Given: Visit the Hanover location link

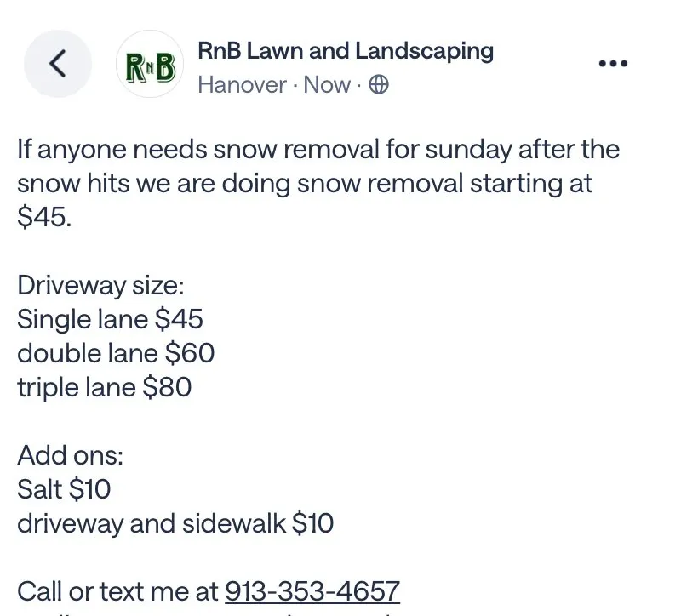Looking at the screenshot, I should (240, 85).
